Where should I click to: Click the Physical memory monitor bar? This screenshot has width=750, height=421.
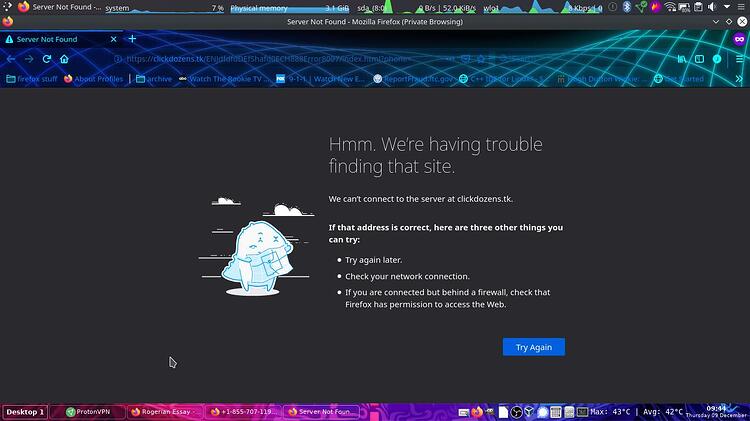pyautogui.click(x=289, y=8)
